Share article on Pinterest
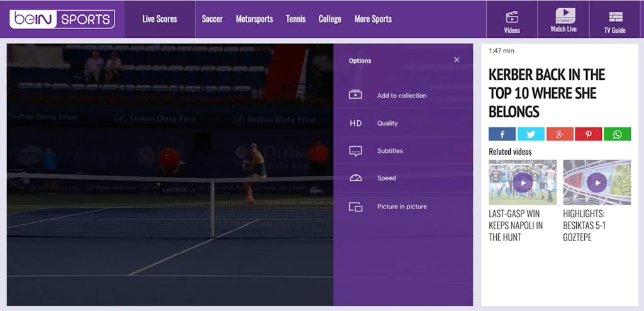This screenshot has width=644, height=311. (x=589, y=134)
